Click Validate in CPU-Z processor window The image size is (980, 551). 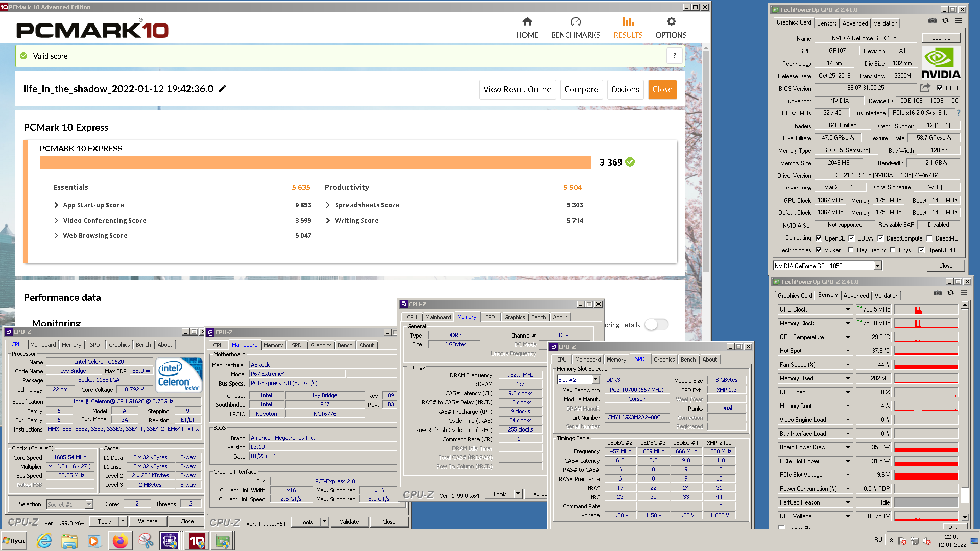point(148,521)
